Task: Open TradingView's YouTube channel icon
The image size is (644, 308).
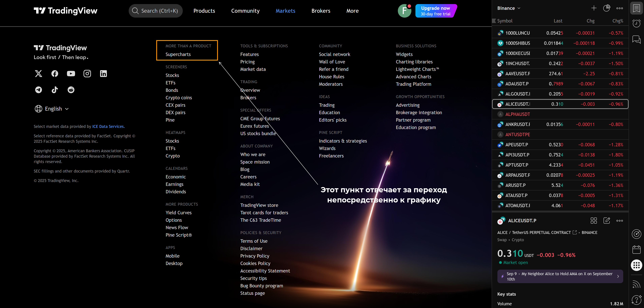Action: [x=71, y=74]
